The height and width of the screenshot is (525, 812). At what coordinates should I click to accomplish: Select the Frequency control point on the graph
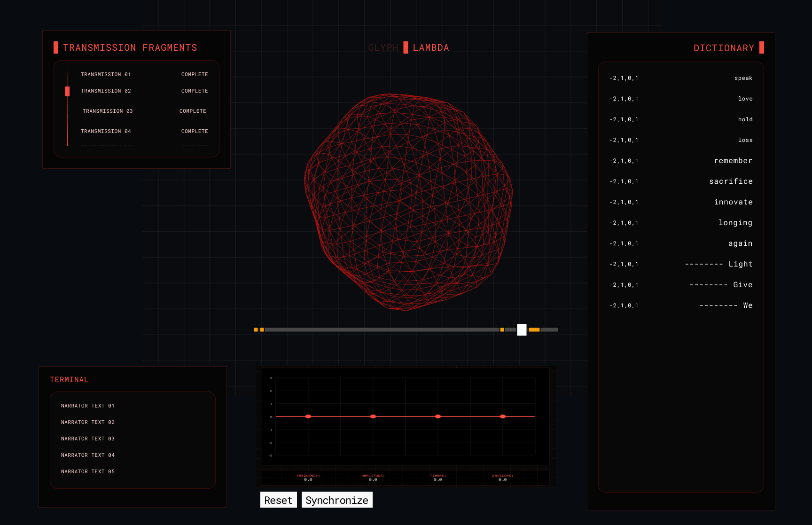308,416
